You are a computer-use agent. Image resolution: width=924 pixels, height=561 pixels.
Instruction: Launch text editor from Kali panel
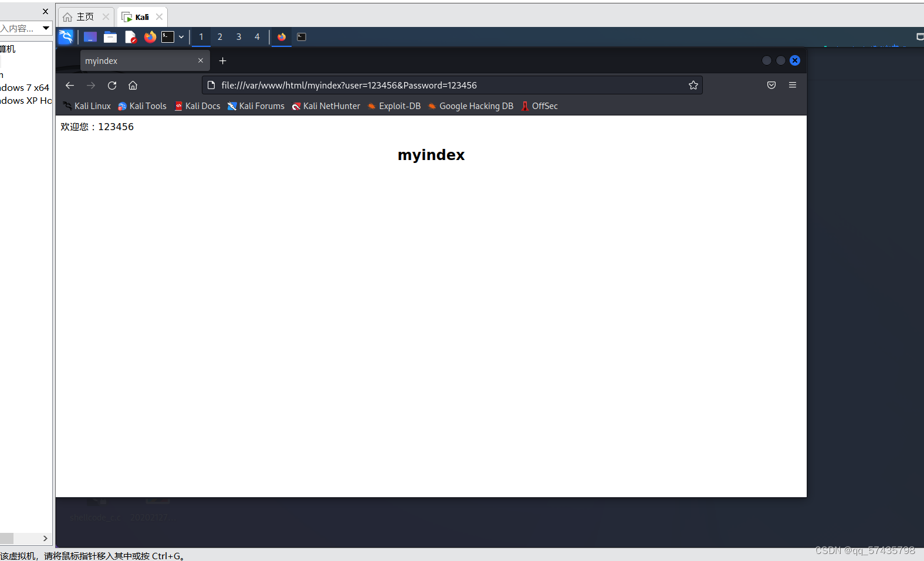(130, 37)
